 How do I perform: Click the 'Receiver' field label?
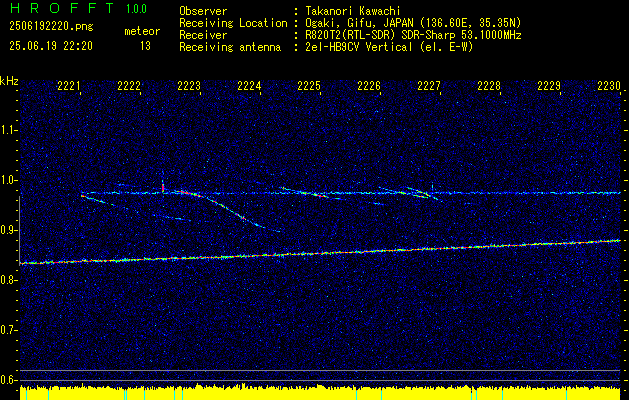click(x=203, y=35)
